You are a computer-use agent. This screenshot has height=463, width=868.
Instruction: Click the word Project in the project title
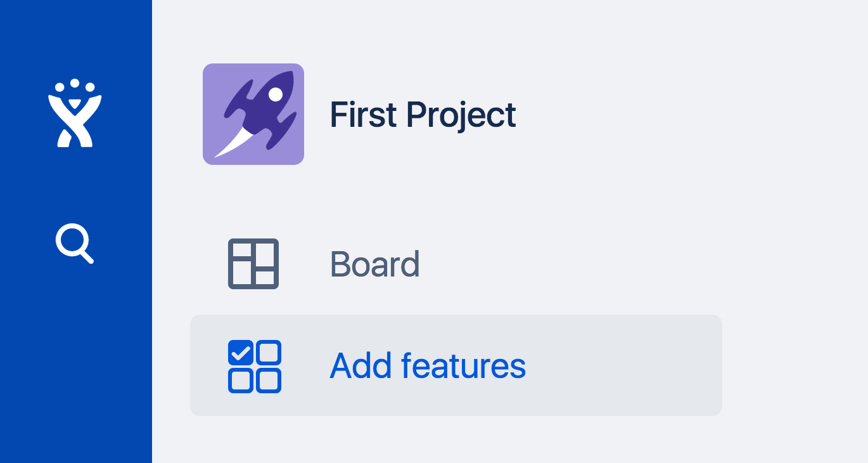[x=461, y=115]
